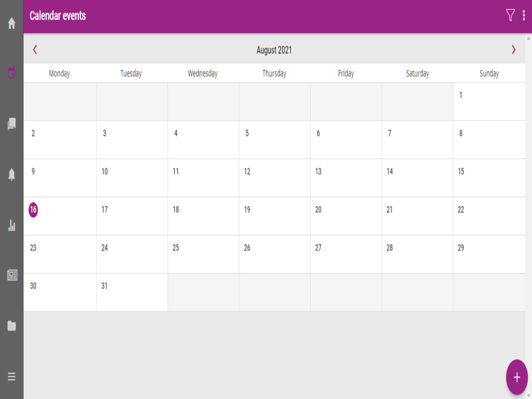Click day 18 in the Wednesday column
This screenshot has height=399, width=532.
(x=203, y=216)
